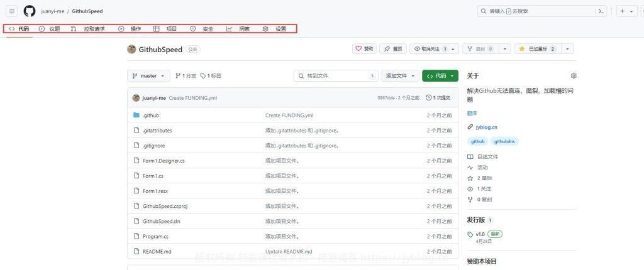Expand the star lists dropdown arrow
The width and height of the screenshot is (644, 270).
coord(567,49)
